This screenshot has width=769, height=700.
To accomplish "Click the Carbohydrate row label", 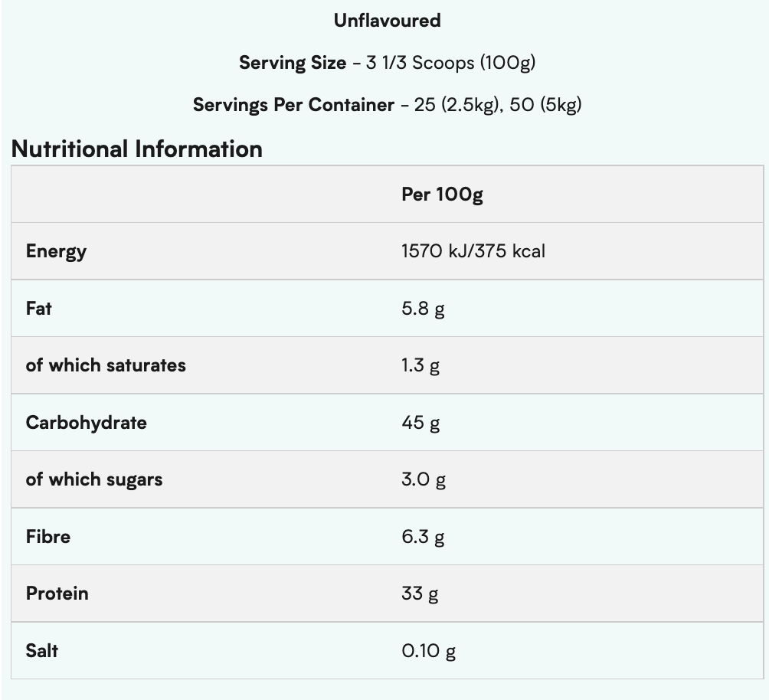I will click(86, 422).
